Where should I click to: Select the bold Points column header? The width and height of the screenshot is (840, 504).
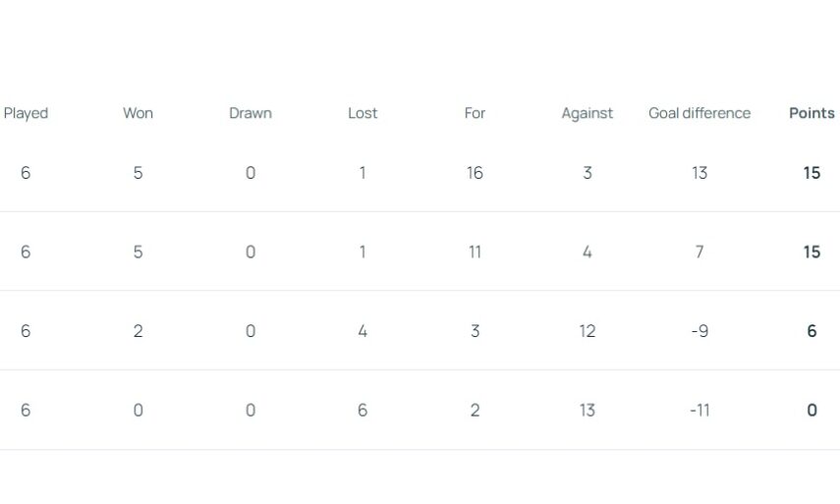(x=812, y=113)
